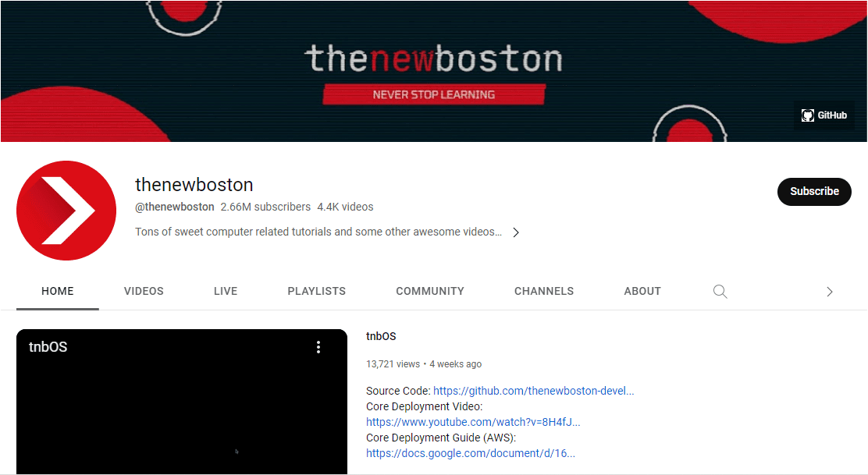View the About tab

coord(642,291)
